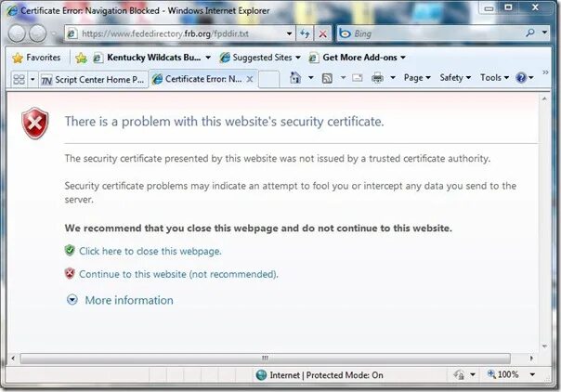
Task: Click the Bing logo in search box
Action: coord(345,33)
